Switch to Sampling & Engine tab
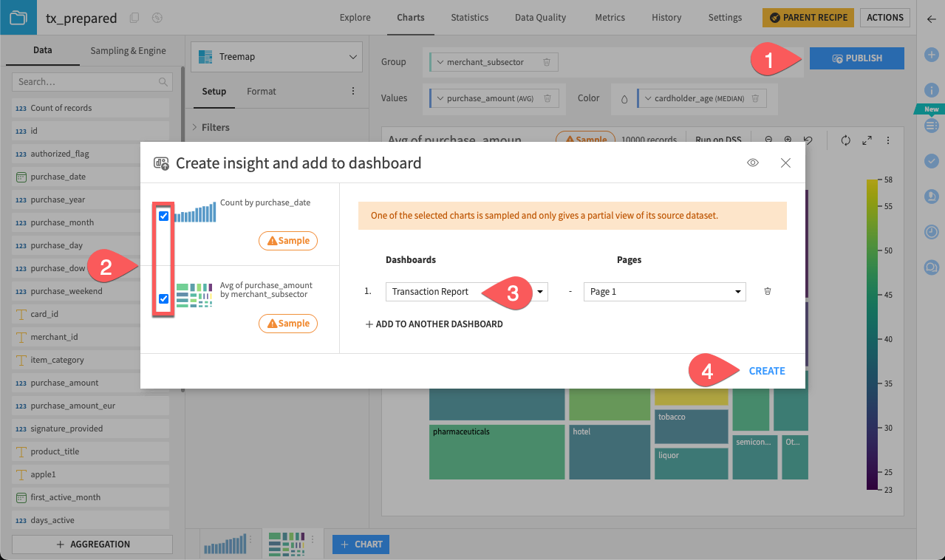The image size is (945, 560). pos(128,51)
